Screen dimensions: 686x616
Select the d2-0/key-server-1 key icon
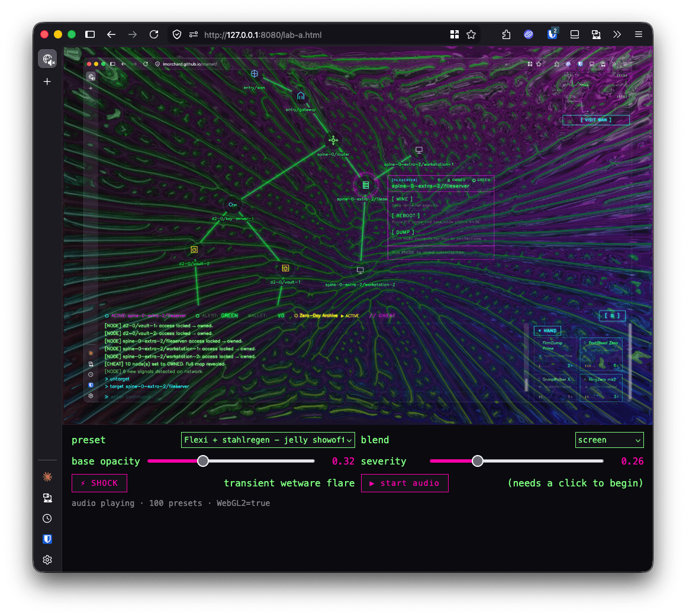[x=232, y=204]
